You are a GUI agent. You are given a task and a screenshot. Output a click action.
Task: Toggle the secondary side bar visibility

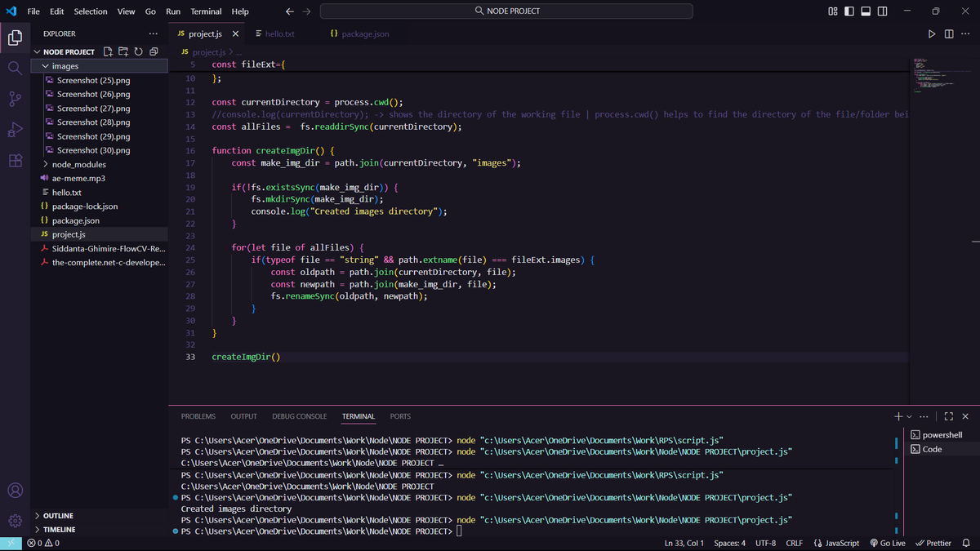[883, 11]
